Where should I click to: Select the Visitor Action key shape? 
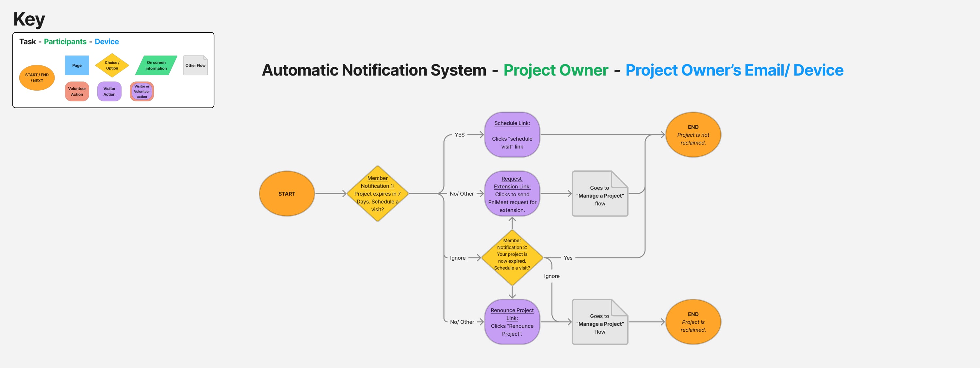click(x=109, y=92)
